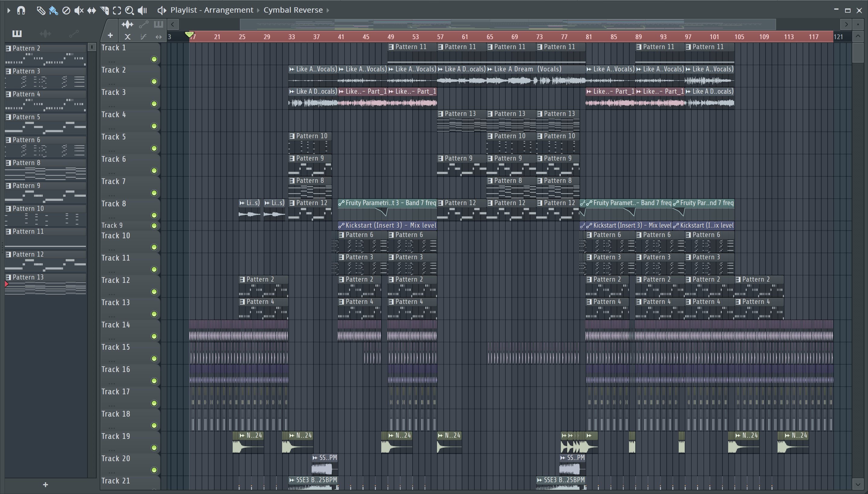868x494 pixels.
Task: Open first Pattern 13 clip menu on Track 4
Action: (x=441, y=114)
